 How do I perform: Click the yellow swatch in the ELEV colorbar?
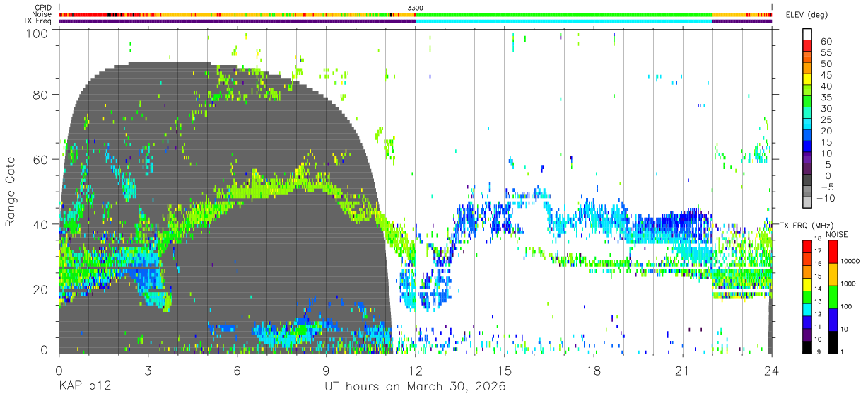click(807, 80)
